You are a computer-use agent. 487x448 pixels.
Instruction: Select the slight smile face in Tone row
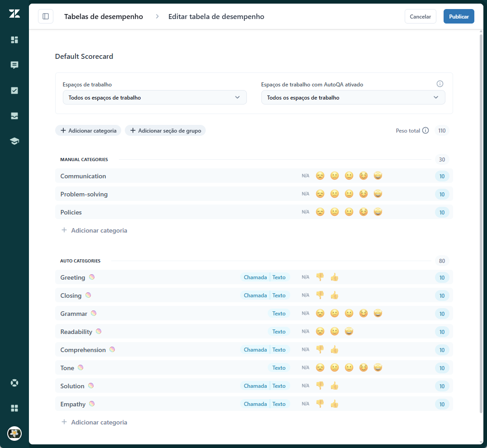(x=349, y=367)
